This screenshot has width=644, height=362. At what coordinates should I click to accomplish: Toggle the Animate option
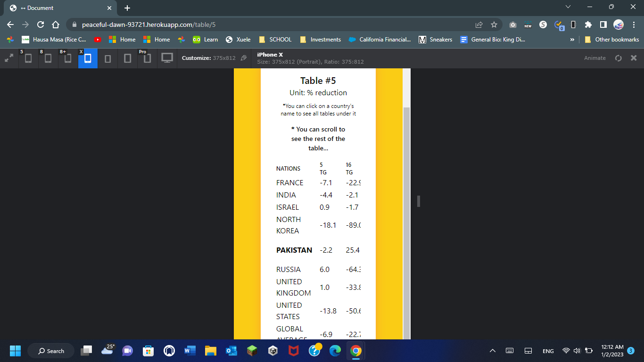click(595, 58)
